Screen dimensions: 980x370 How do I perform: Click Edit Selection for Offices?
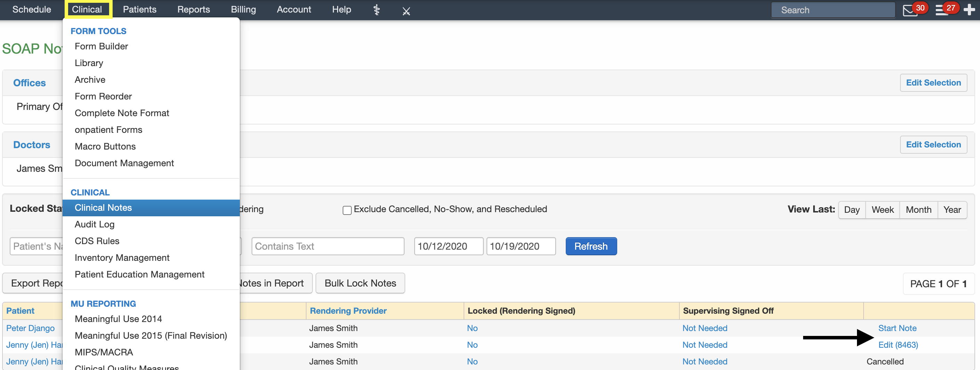pos(933,83)
